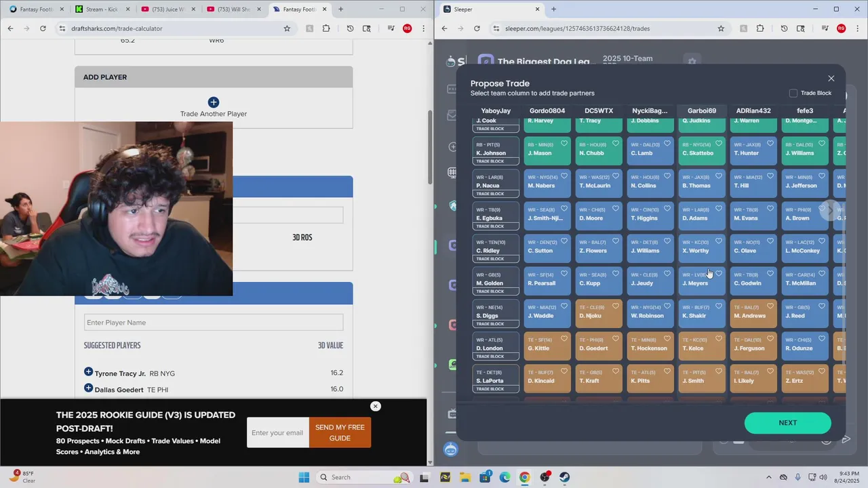
Task: Switch to first Fantasy Football tab
Action: point(37,9)
